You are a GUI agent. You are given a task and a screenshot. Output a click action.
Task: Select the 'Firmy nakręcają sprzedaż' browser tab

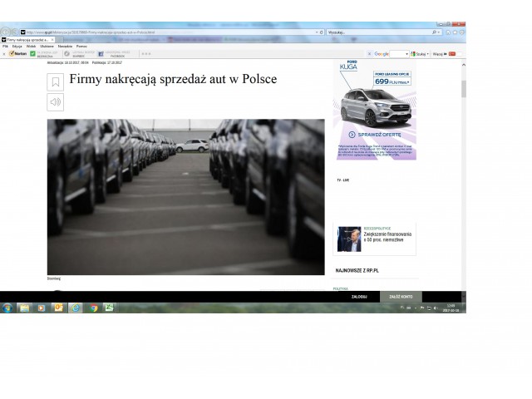tap(27, 39)
